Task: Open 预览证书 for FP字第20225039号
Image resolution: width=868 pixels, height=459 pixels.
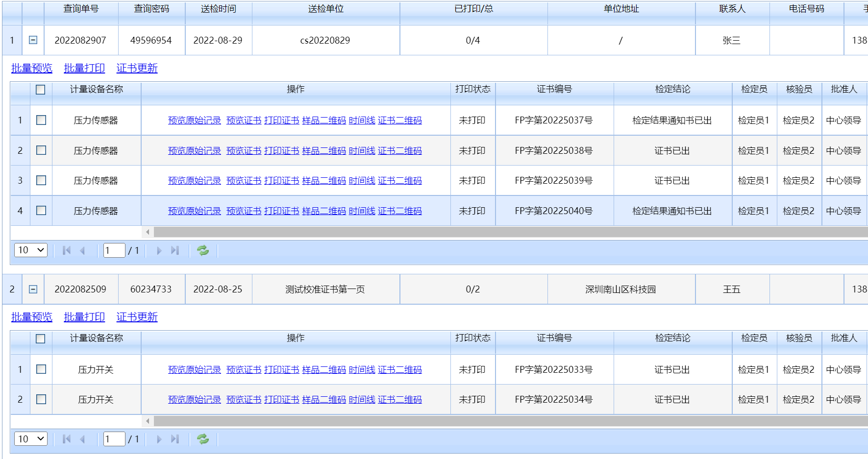Action: pos(244,181)
